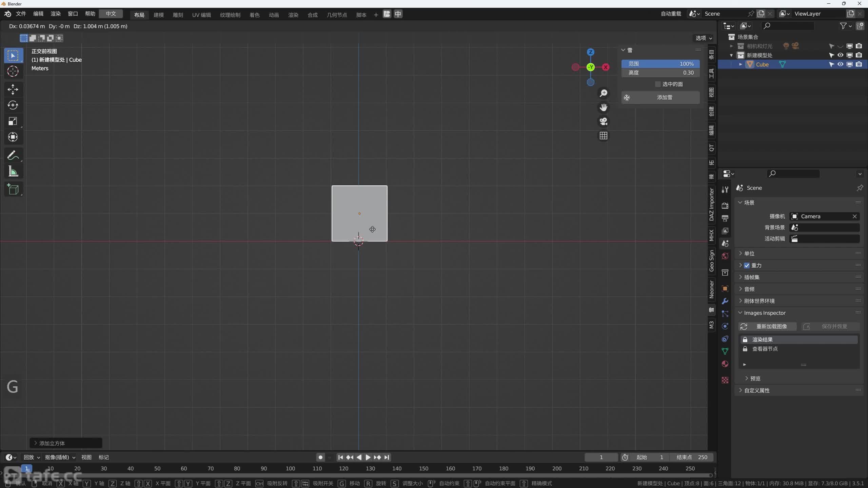868x488 pixels.
Task: Open 编辑 edit menu
Action: point(38,14)
